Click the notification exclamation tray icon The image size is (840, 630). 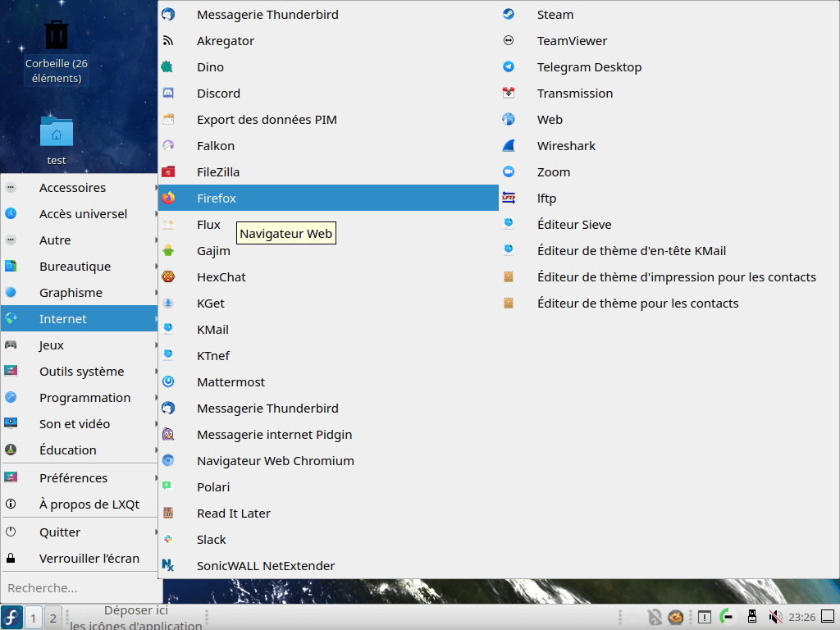(x=705, y=617)
